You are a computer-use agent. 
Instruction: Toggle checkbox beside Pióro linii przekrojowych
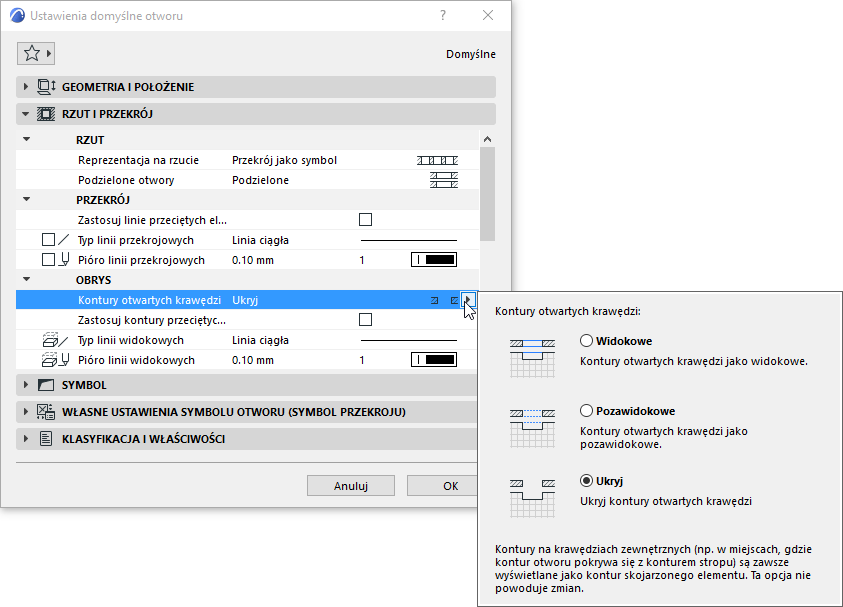(x=48, y=260)
